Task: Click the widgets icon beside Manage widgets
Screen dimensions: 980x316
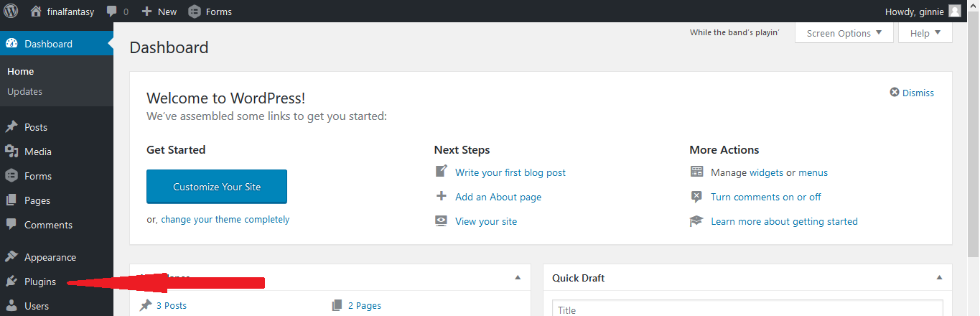Action: click(696, 172)
